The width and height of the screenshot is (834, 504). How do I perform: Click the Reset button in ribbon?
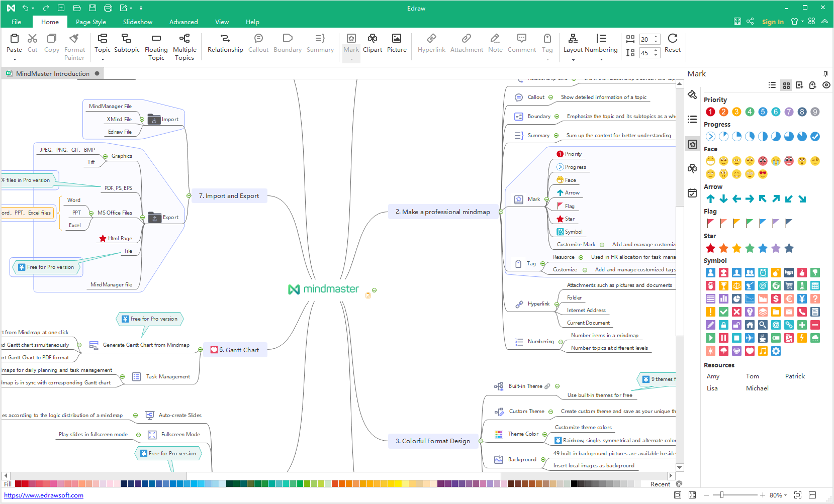tap(672, 43)
